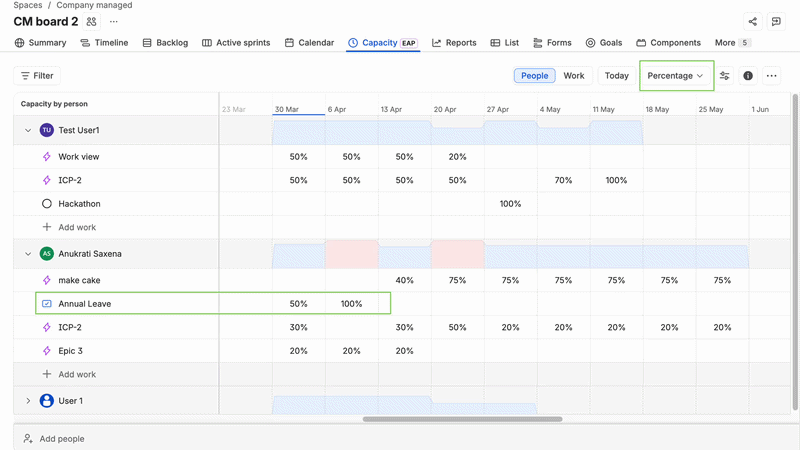Open the Components tab
Viewport: 800px width, 450px height.
click(668, 43)
